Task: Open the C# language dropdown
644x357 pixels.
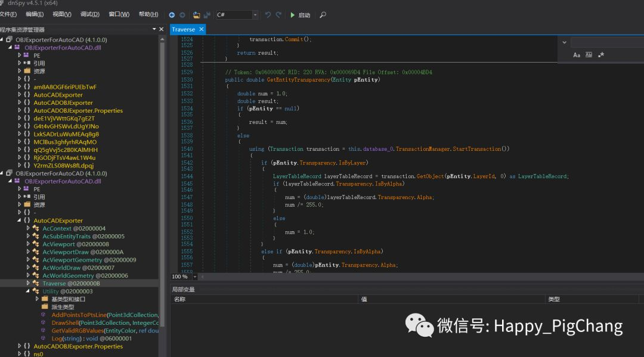Action: [x=255, y=15]
